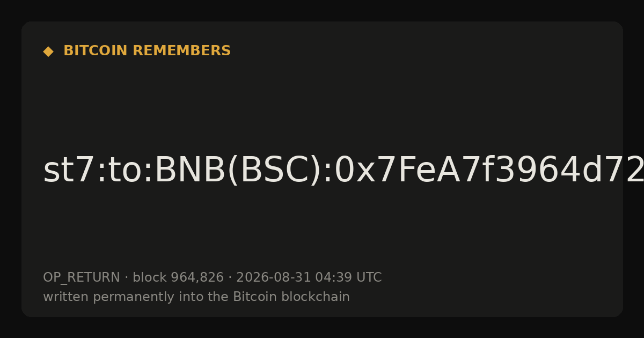Click 'Bitcoin' in the footer sentence

click(x=255, y=297)
